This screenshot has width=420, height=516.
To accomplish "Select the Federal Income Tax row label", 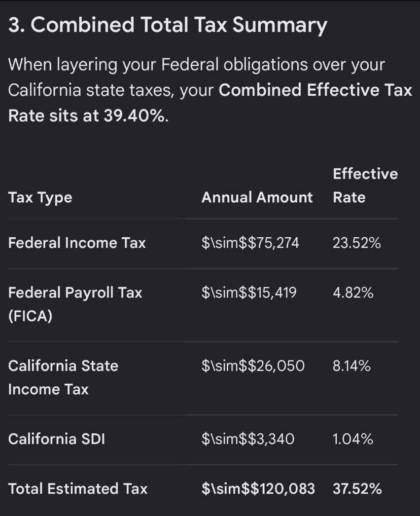I will (77, 243).
